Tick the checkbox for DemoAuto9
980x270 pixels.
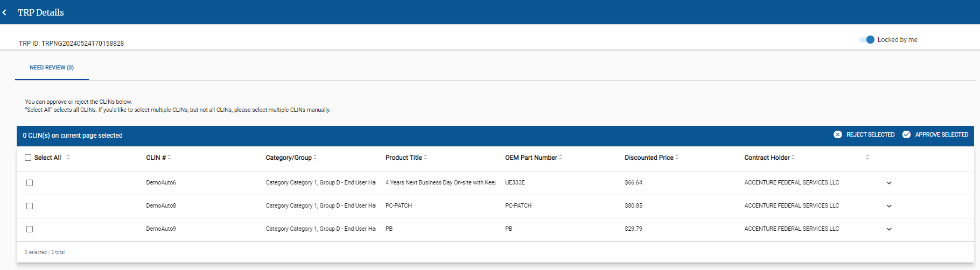point(30,229)
